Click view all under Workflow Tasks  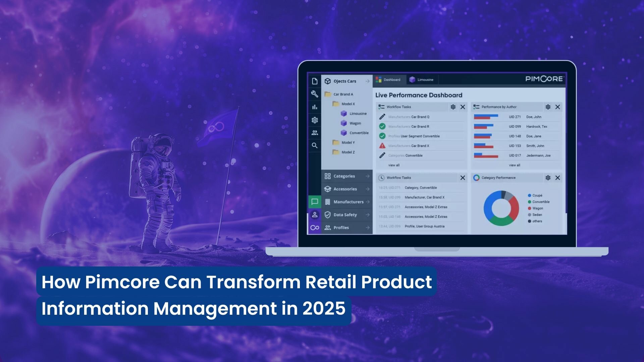pyautogui.click(x=394, y=165)
